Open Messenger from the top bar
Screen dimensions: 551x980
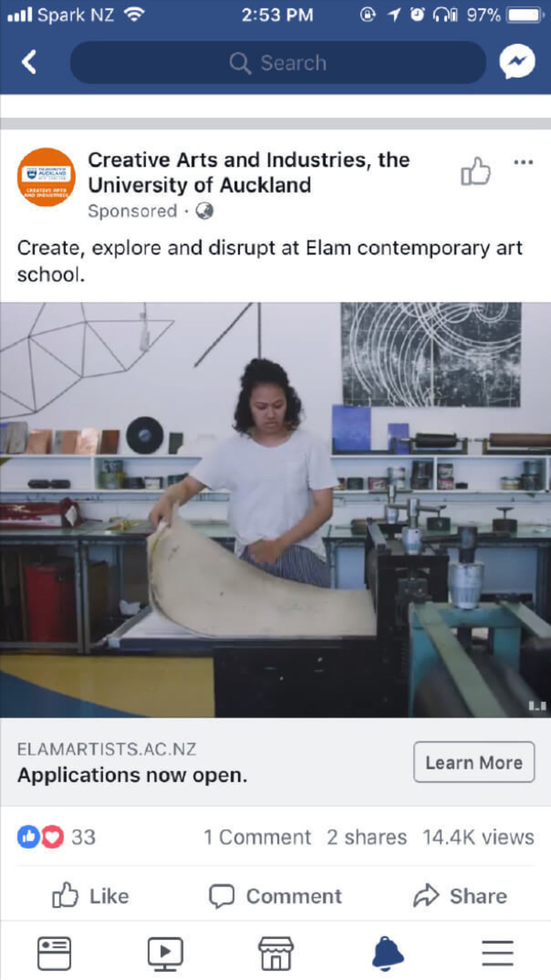click(x=517, y=62)
